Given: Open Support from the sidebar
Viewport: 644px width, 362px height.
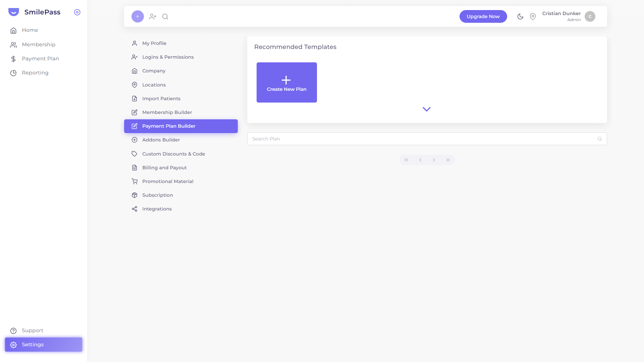Looking at the screenshot, I should point(44,330).
